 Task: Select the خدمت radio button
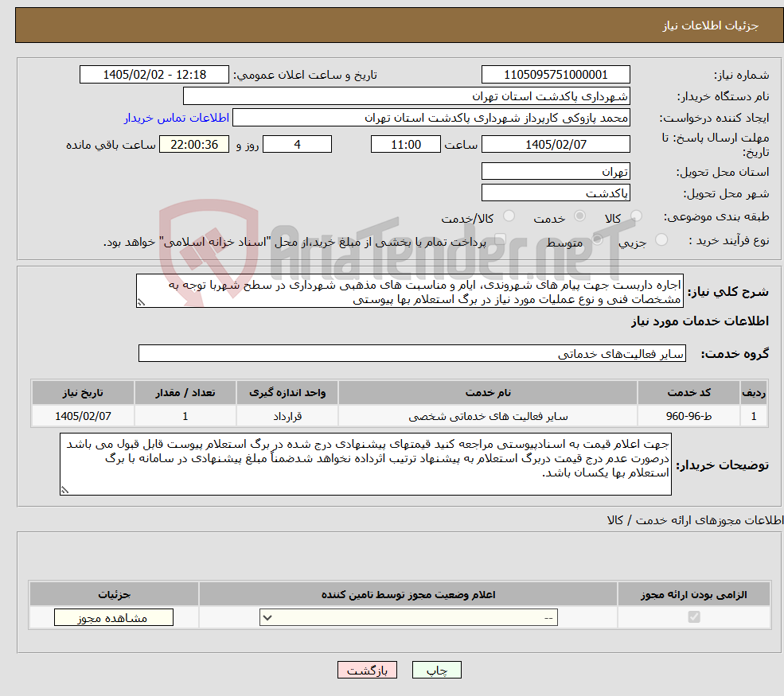click(x=579, y=216)
